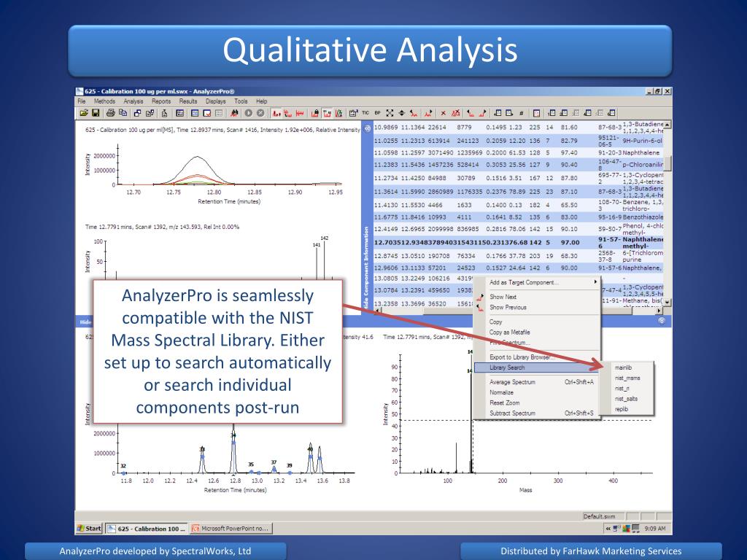This screenshot has width=747, height=560.
Task: Choose Add as Target Component in context menu
Action: pos(537,282)
